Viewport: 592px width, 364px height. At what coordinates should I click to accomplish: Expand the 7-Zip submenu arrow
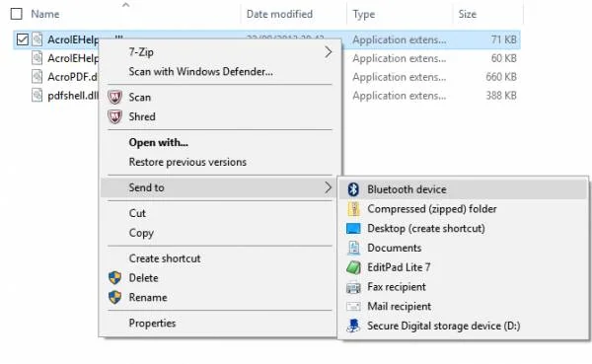(x=329, y=52)
